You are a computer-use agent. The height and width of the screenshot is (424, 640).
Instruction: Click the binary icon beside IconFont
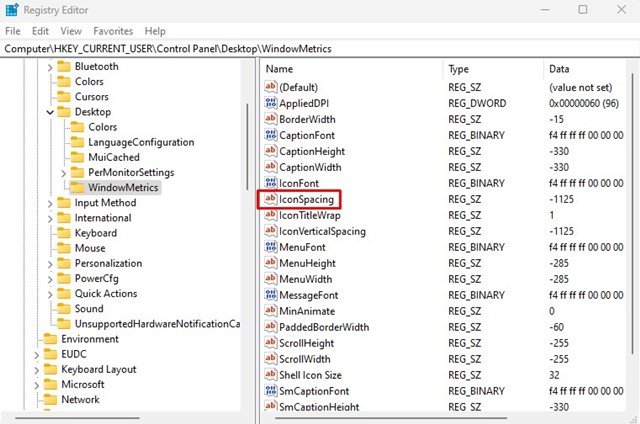tap(271, 183)
